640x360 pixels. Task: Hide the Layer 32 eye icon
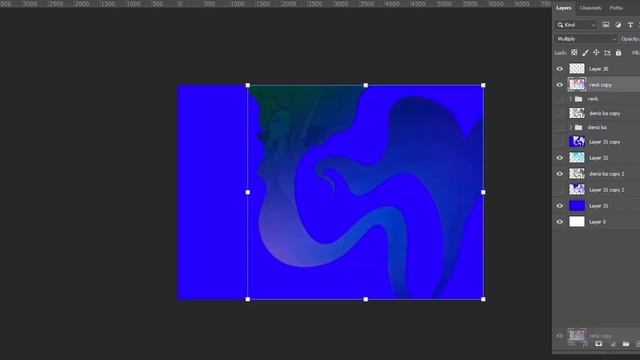click(x=560, y=158)
